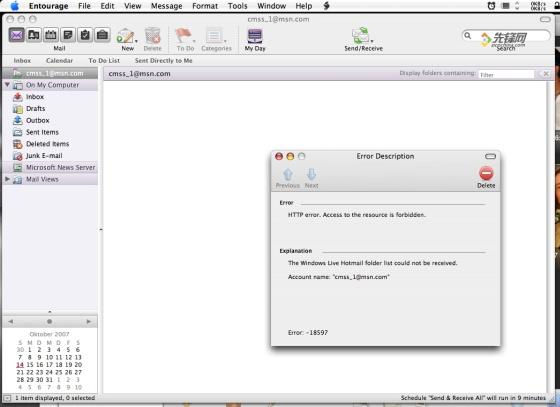Open the View menu
The image size is (560, 407).
(132, 6)
